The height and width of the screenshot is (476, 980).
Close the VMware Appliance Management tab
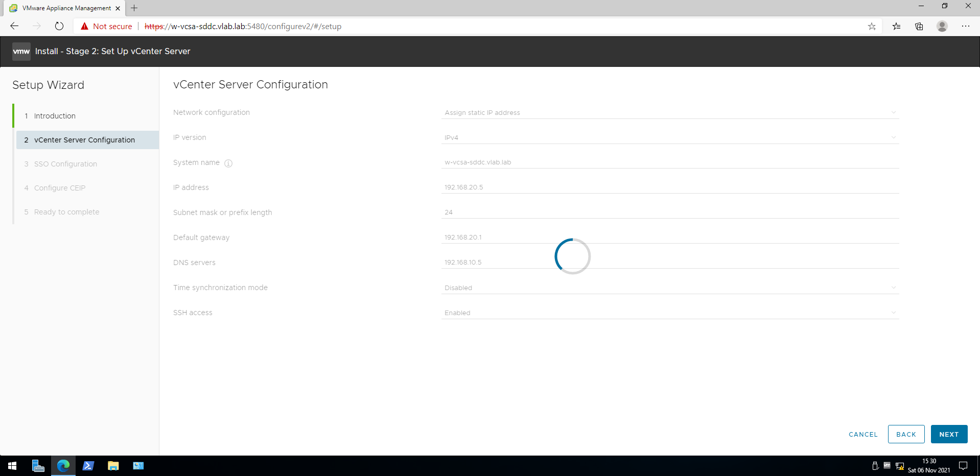point(118,8)
